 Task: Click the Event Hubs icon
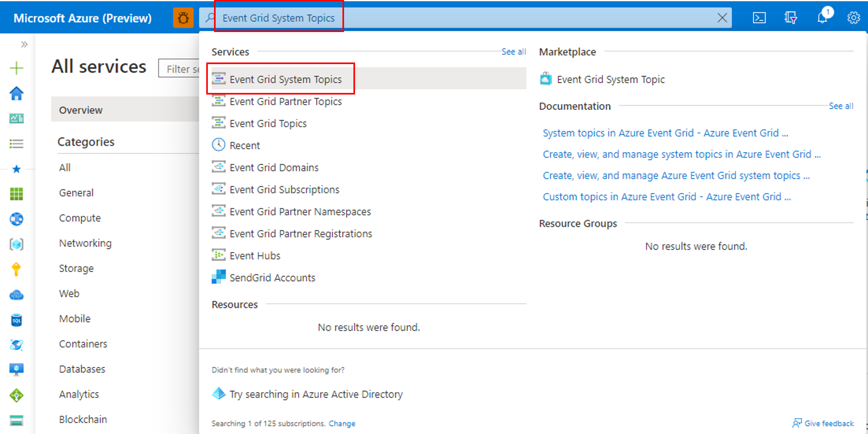click(x=220, y=256)
